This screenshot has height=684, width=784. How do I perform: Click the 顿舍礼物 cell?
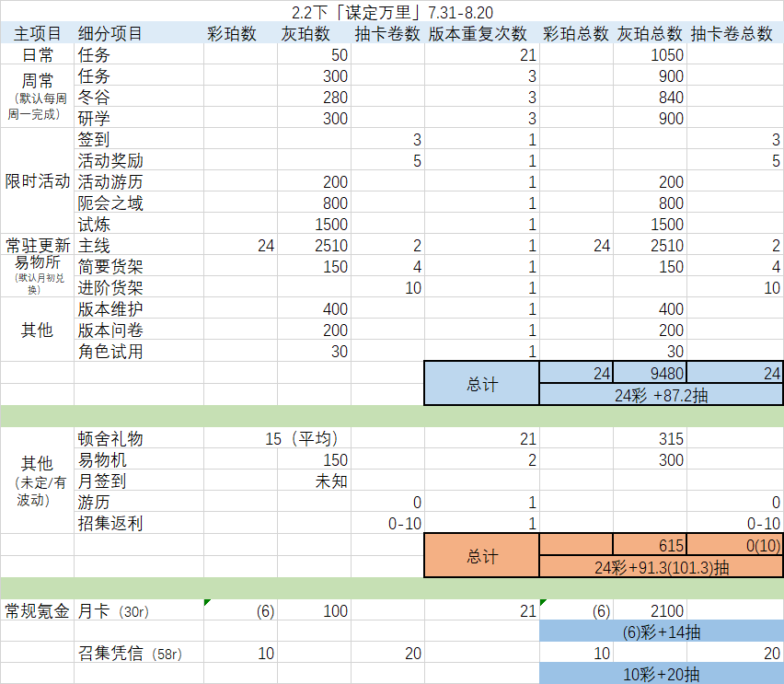139,438
